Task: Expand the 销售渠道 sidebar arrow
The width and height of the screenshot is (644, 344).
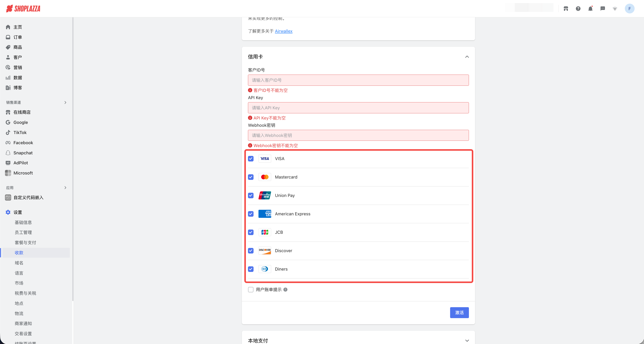Action: [65, 103]
